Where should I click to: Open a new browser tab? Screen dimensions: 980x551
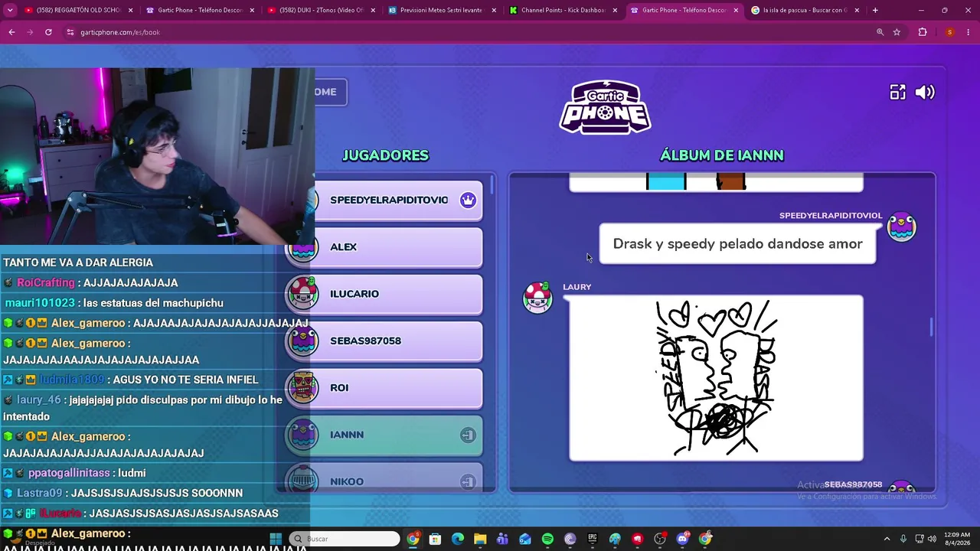[x=875, y=11]
